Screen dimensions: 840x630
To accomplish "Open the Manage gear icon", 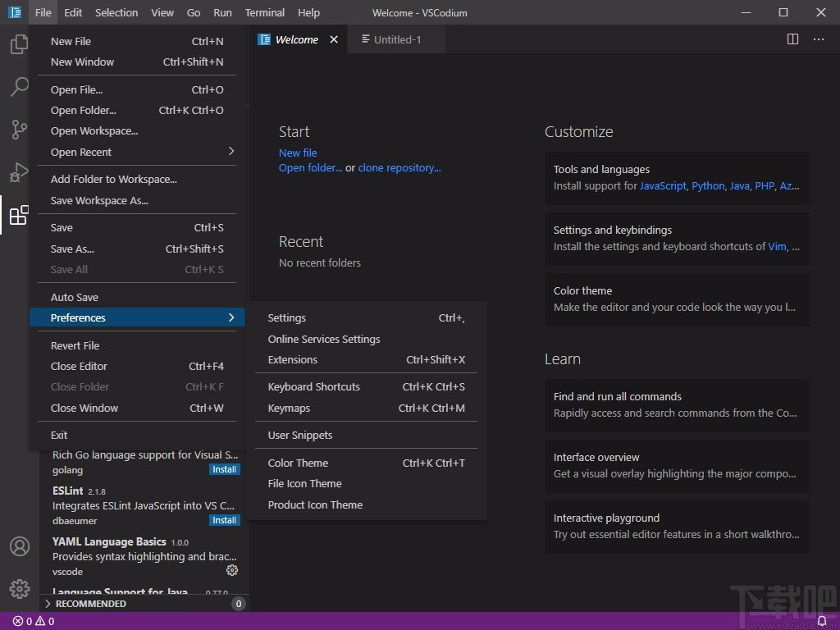I will pos(18,588).
